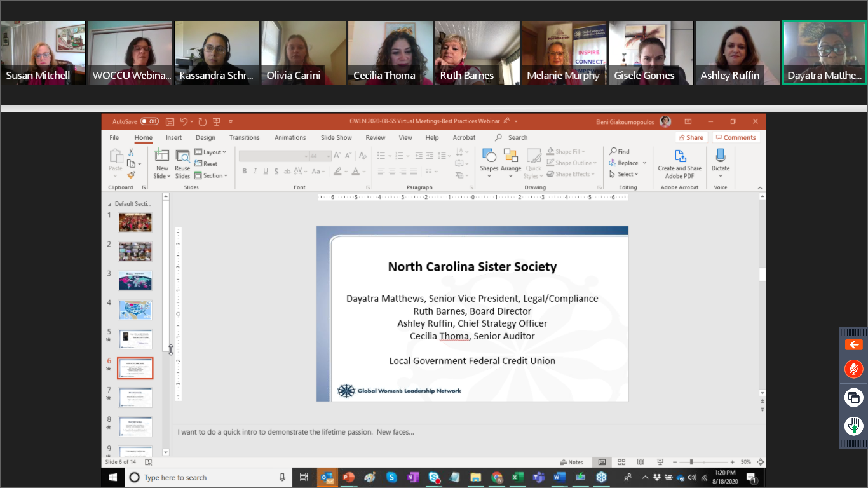Image resolution: width=868 pixels, height=488 pixels.
Task: Open the Comments button
Action: point(735,137)
